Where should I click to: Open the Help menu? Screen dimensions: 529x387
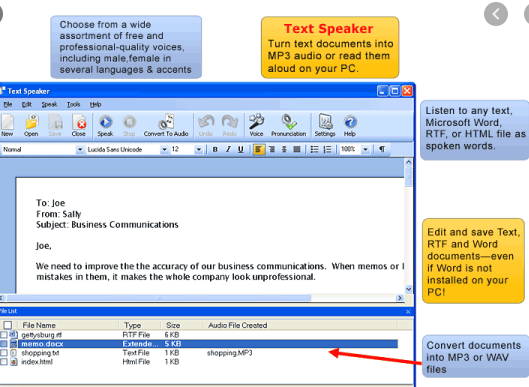click(x=95, y=105)
